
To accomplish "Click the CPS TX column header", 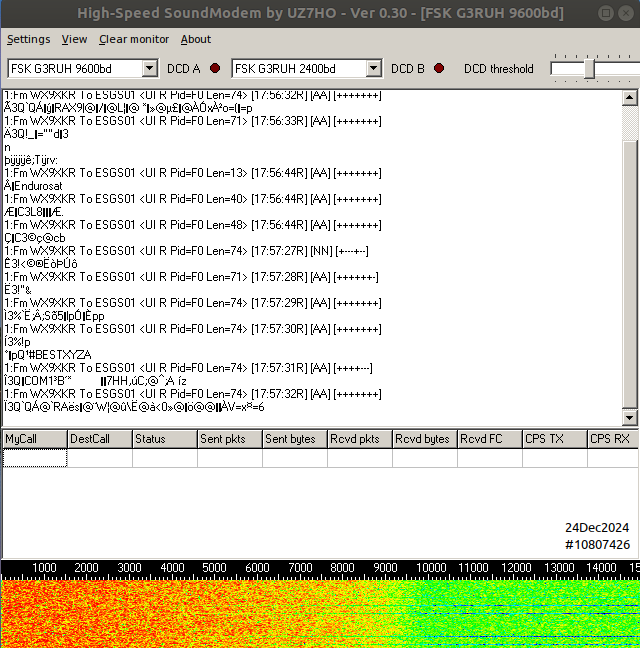I will (x=555, y=439).
